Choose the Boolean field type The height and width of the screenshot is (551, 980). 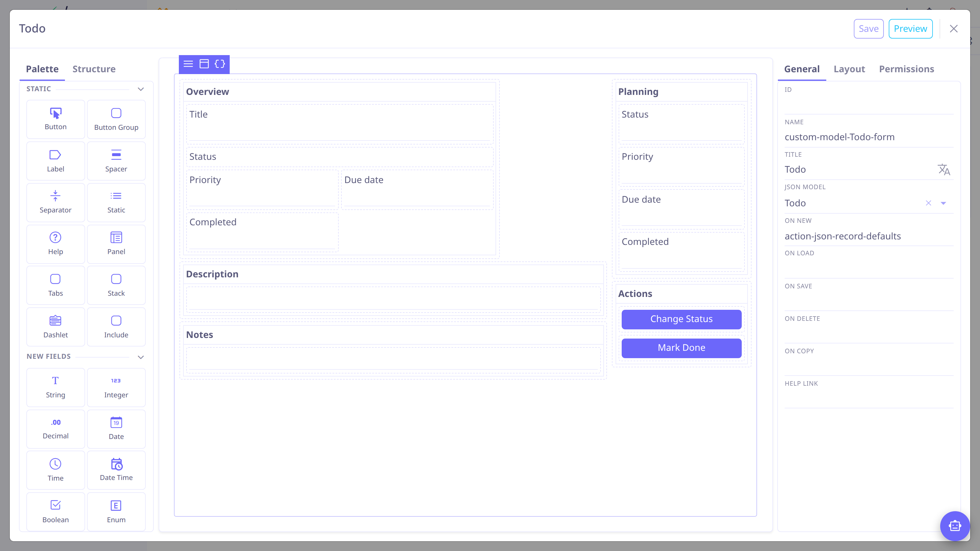click(x=55, y=512)
